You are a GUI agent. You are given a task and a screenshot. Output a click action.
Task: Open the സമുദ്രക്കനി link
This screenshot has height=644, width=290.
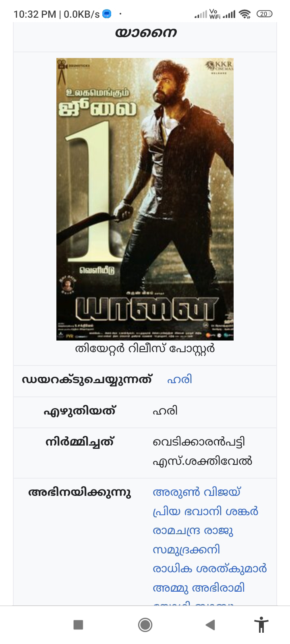(186, 550)
